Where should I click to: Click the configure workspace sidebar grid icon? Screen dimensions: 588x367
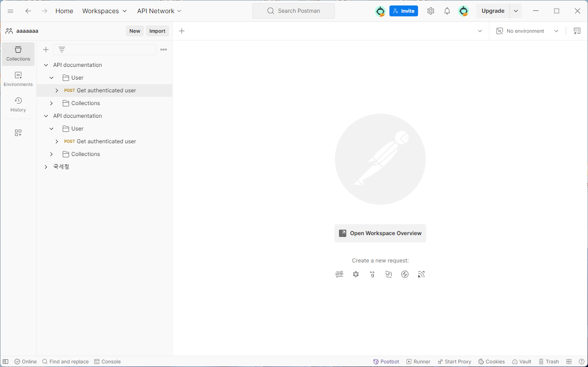pyautogui.click(x=18, y=133)
